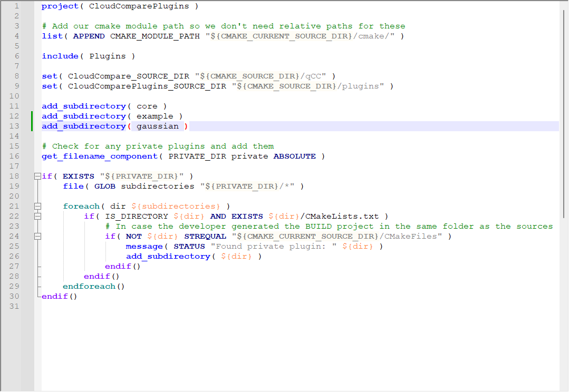Click the project keyword on line 1
The width and height of the screenshot is (569, 392).
[60, 6]
